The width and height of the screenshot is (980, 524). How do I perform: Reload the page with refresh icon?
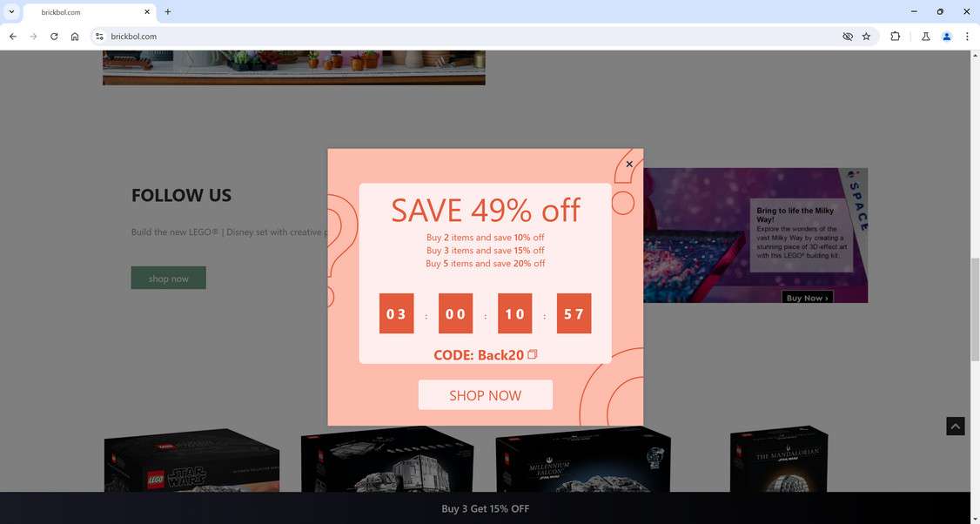54,37
